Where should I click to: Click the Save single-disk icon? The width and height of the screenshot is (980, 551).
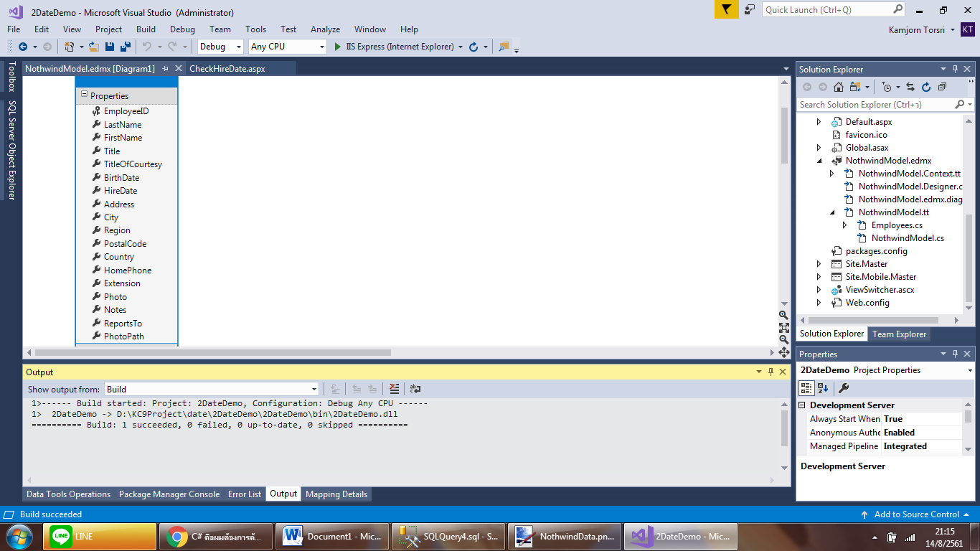pyautogui.click(x=110, y=47)
